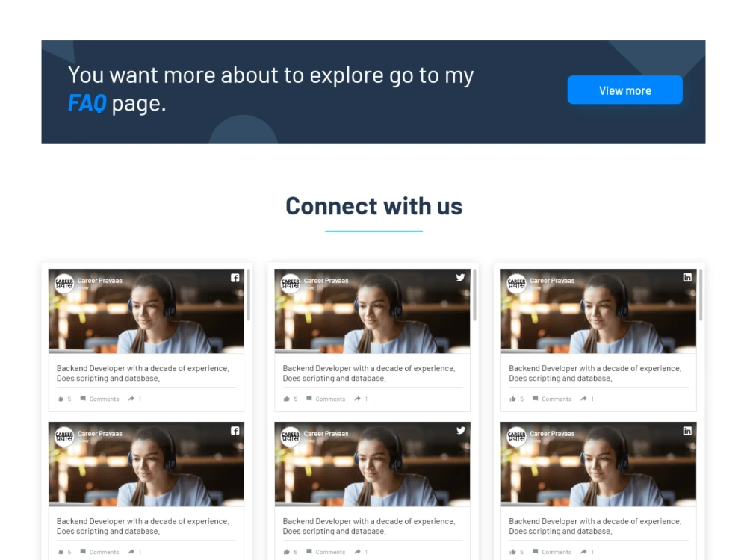Click Career Pravaas name on upper Facebook card
The image size is (747, 560).
click(100, 281)
